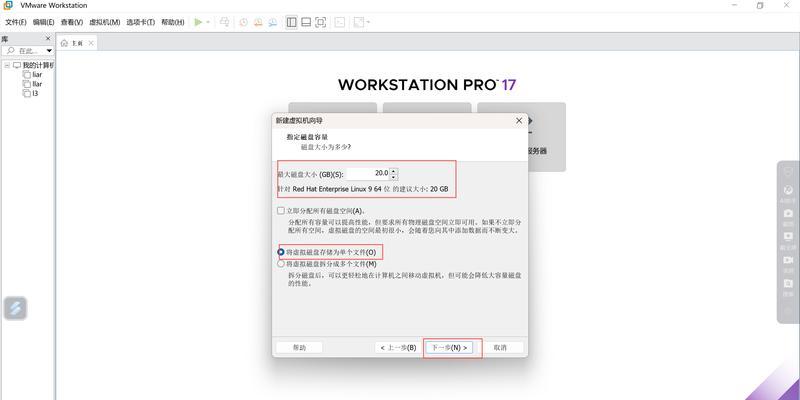The width and height of the screenshot is (800, 400).
Task: Open the 虚拟机(M) menu
Action: point(105,22)
